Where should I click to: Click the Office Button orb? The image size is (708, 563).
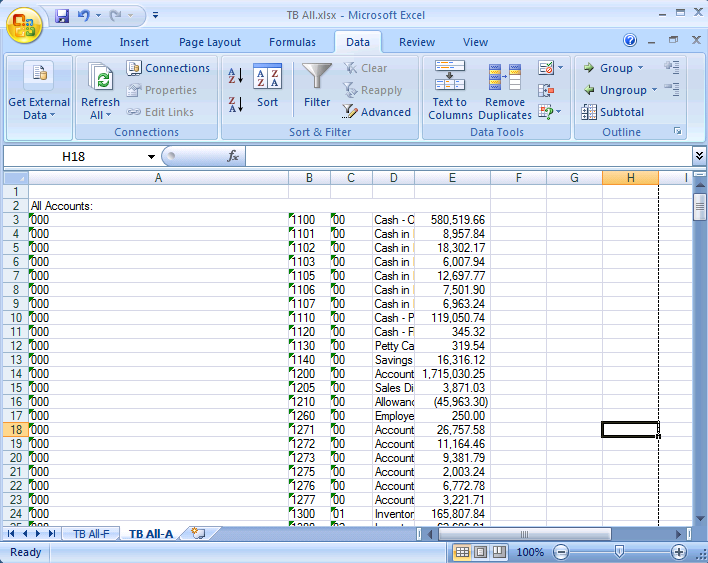24,24
